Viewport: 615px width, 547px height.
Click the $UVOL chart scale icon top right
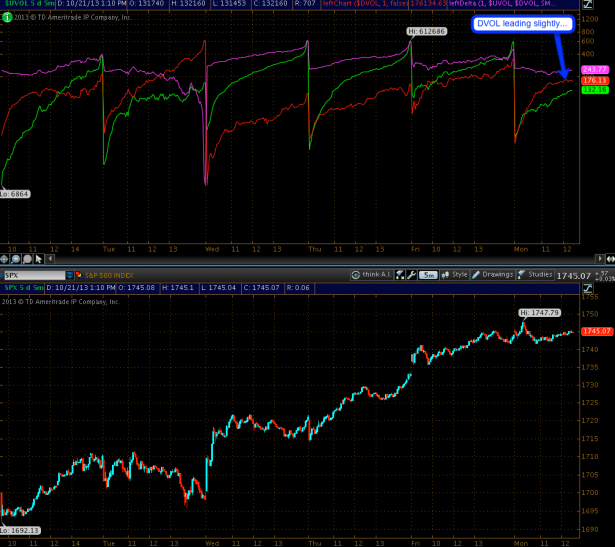588,4
